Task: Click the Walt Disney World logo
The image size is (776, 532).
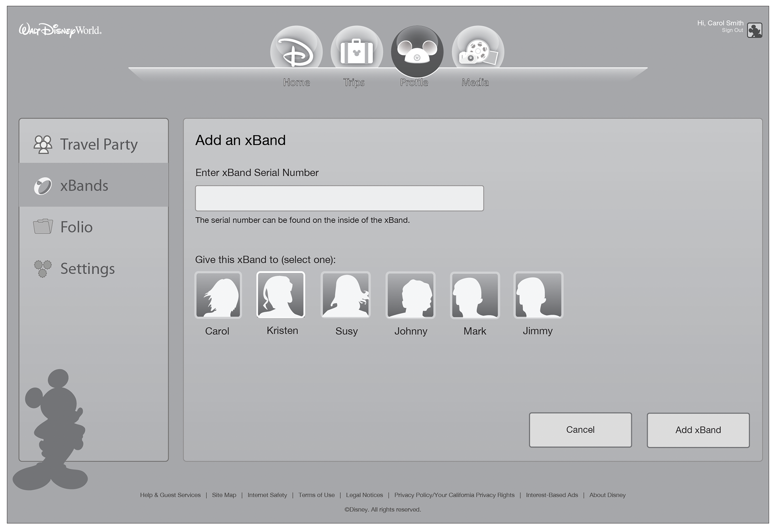Action: click(60, 30)
